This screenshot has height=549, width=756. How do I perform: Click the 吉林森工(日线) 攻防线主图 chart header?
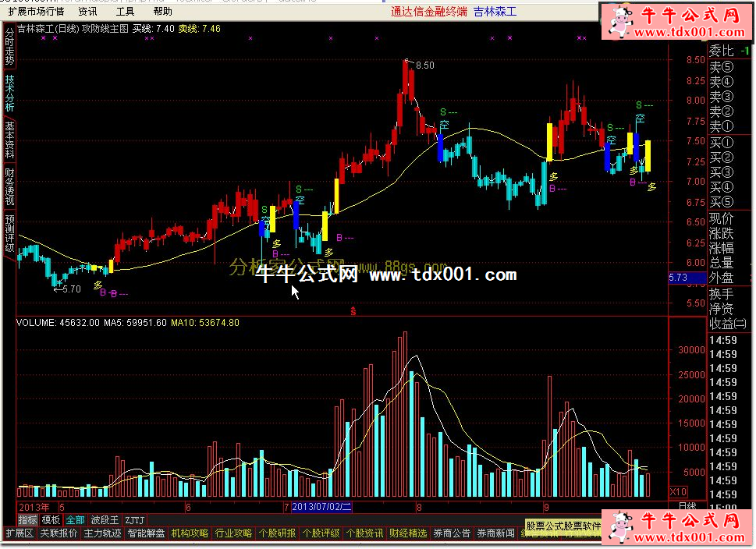(73, 29)
